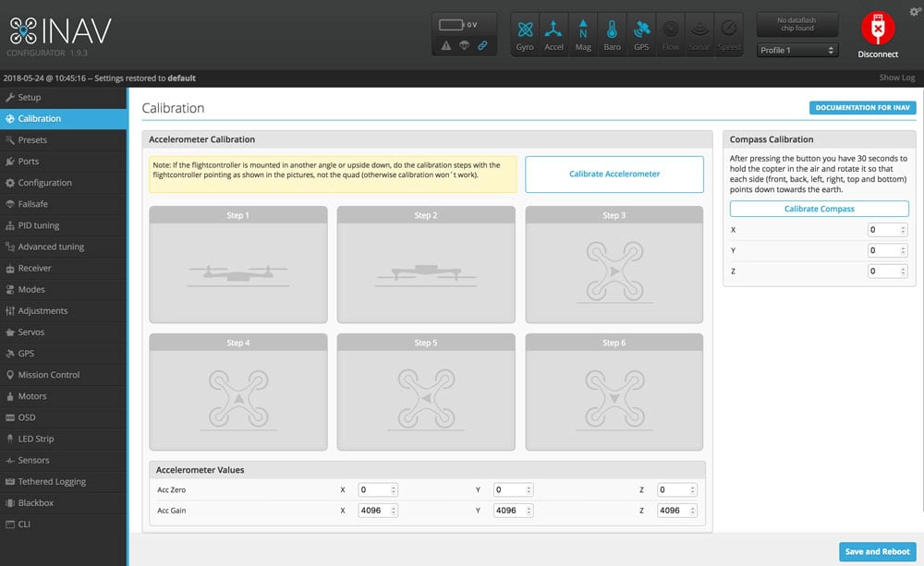Show the log
The image size is (924, 566).
pos(897,78)
